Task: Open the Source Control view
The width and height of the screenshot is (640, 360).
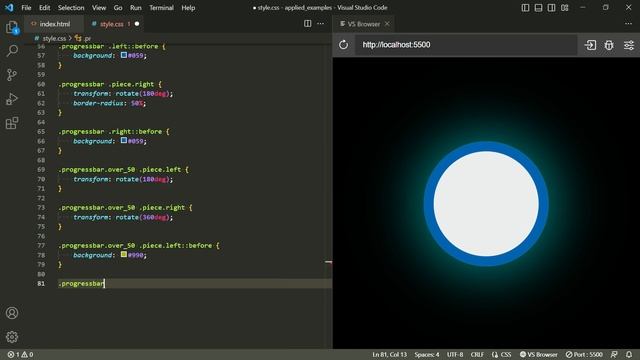Action: (x=12, y=75)
